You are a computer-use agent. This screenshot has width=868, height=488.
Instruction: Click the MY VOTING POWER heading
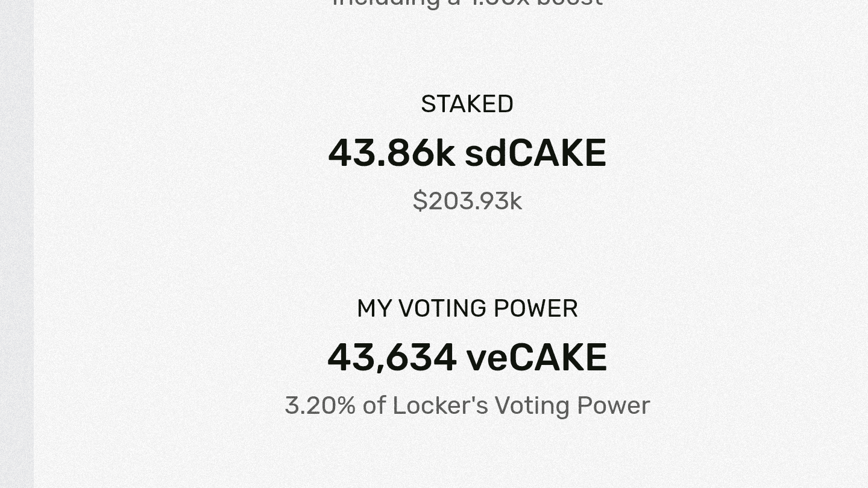click(467, 309)
